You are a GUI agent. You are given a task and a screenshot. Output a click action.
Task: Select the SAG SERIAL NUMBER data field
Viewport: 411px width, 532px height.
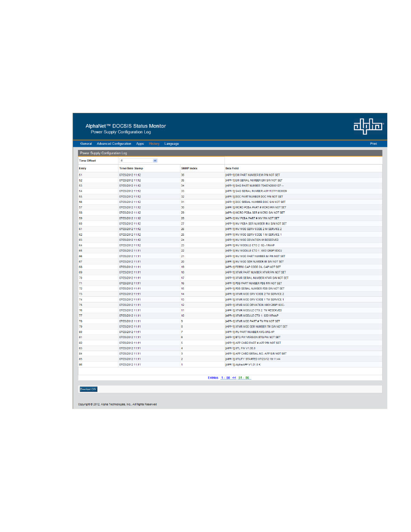pos(256,191)
